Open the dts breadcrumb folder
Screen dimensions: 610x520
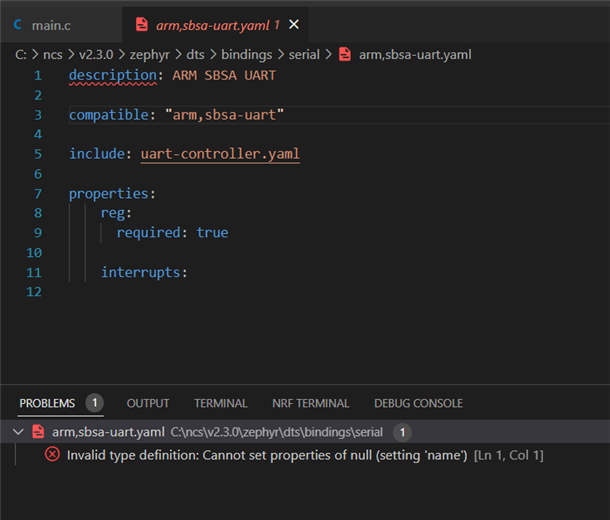click(195, 54)
